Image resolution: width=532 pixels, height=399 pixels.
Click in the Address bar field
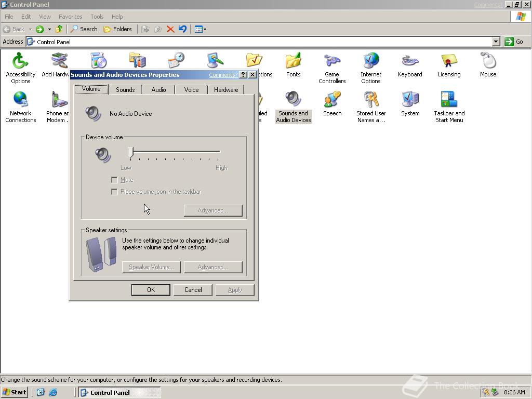(x=259, y=42)
